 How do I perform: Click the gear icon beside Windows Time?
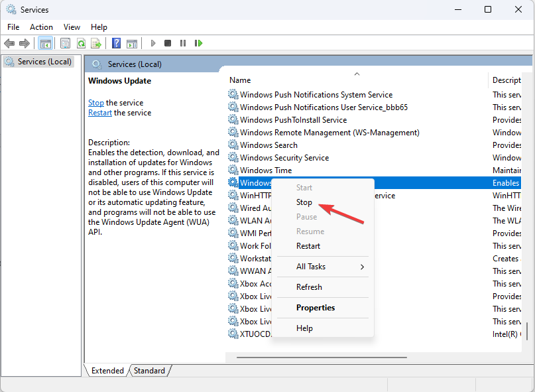(233, 170)
